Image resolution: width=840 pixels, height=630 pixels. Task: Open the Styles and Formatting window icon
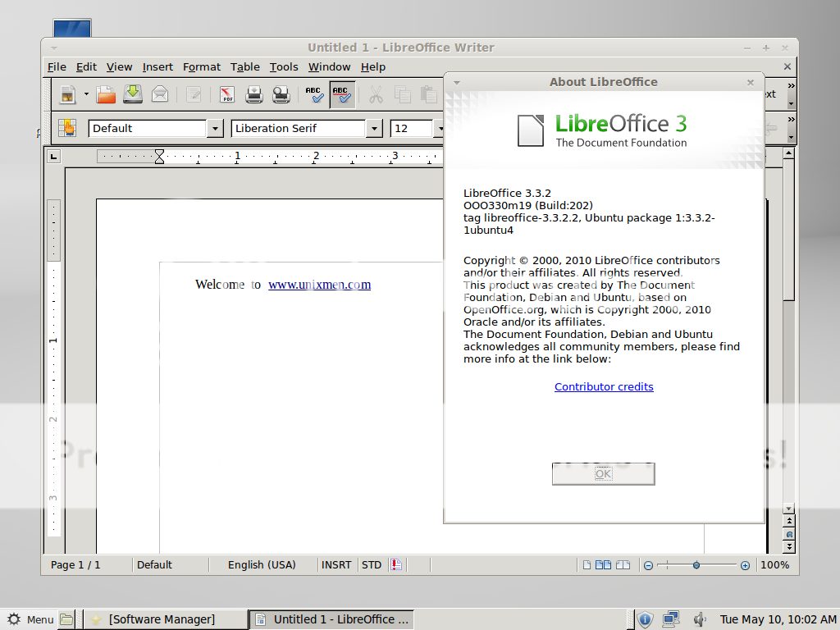tap(67, 129)
